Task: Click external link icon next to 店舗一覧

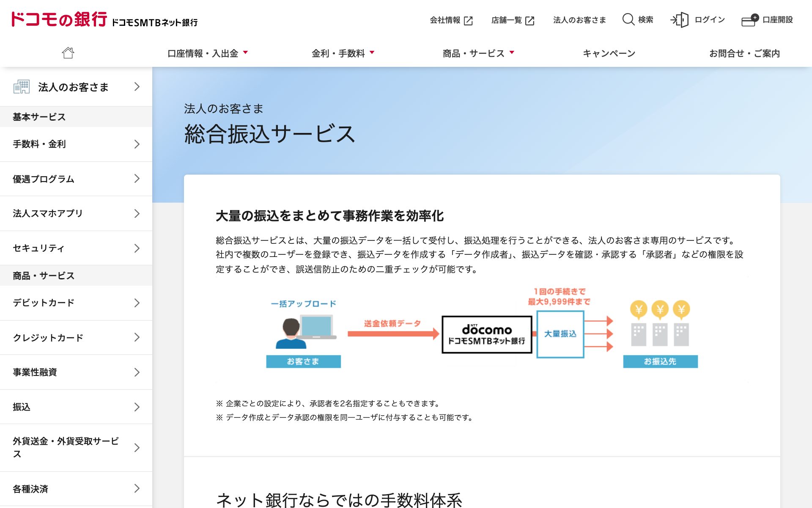Action: [x=529, y=21]
